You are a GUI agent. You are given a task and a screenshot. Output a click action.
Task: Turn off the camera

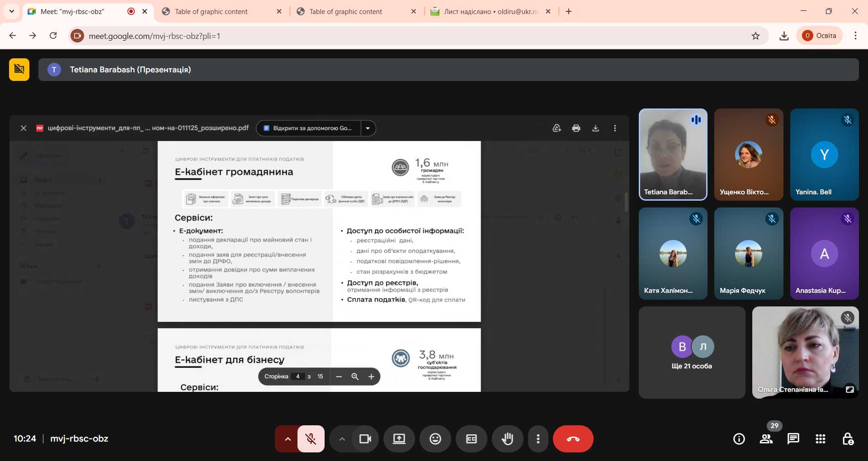pos(365,438)
